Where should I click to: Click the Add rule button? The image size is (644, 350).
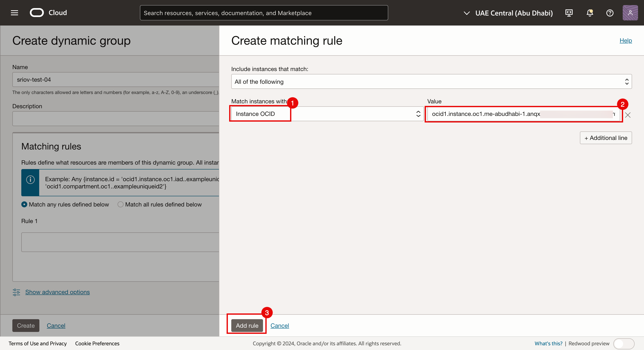[247, 326]
